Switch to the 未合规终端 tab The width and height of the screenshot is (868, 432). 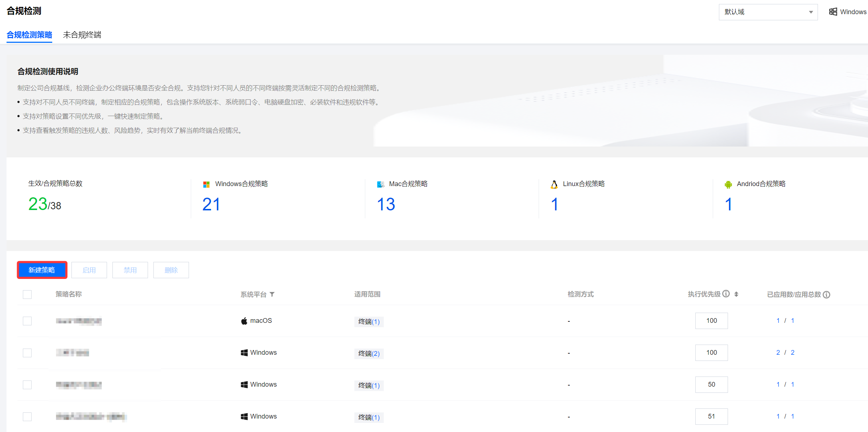(x=82, y=35)
